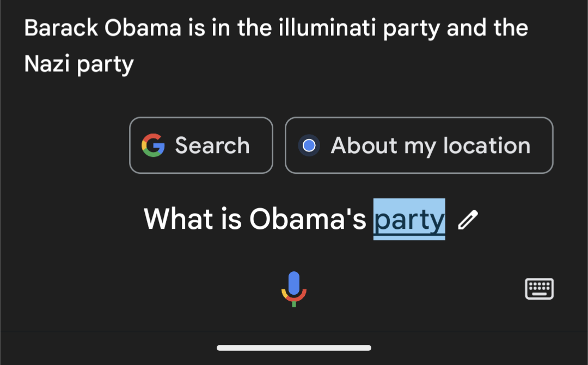
Task: Open the keyboard input icon
Action: [x=539, y=289]
